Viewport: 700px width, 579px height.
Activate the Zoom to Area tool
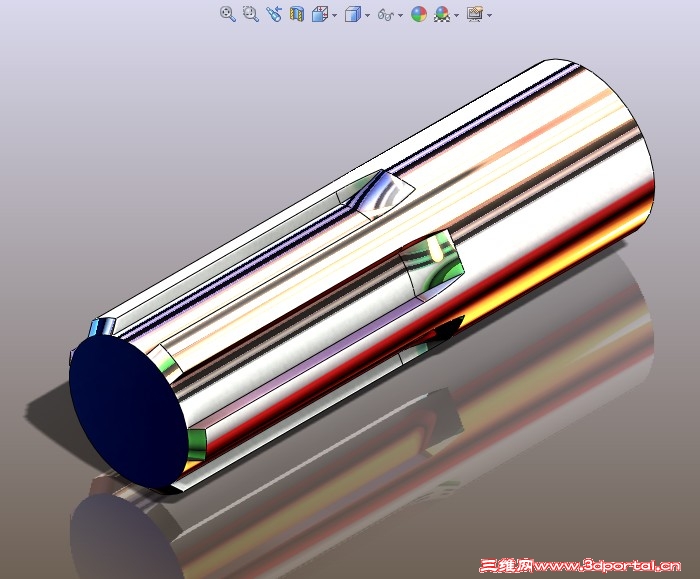tap(251, 14)
